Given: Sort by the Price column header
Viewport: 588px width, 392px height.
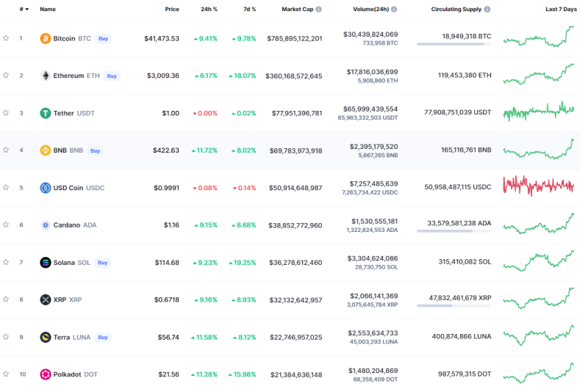Looking at the screenshot, I should coord(172,10).
